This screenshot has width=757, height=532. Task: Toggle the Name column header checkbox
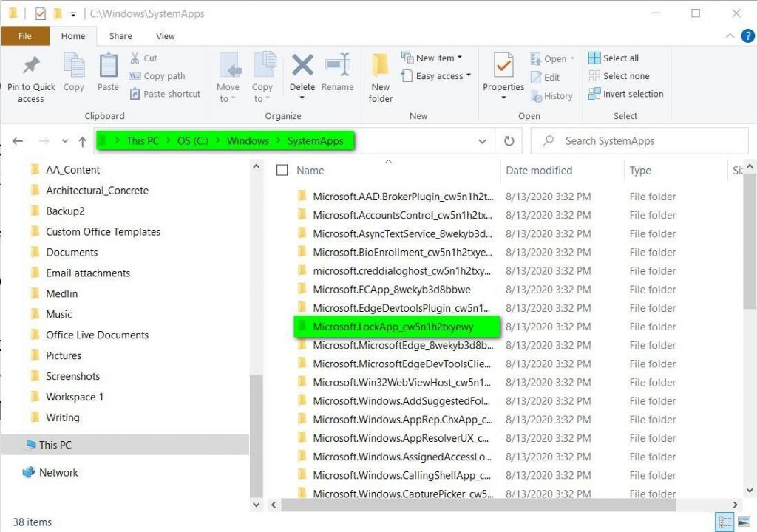tap(282, 170)
